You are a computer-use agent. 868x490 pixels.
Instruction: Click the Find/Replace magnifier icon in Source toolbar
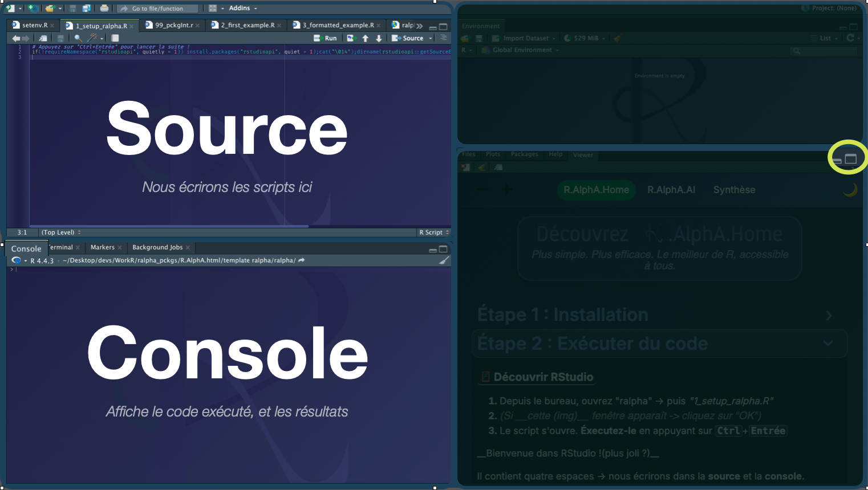[78, 38]
